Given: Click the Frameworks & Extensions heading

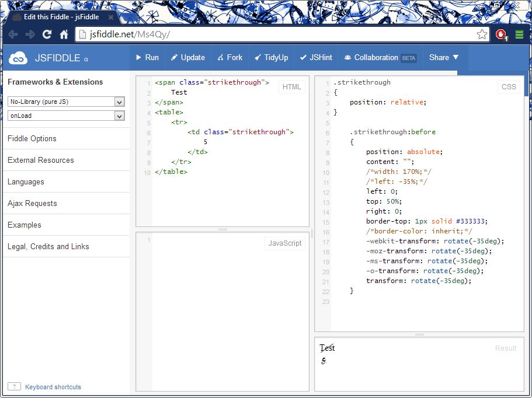Looking at the screenshot, I should pos(55,82).
